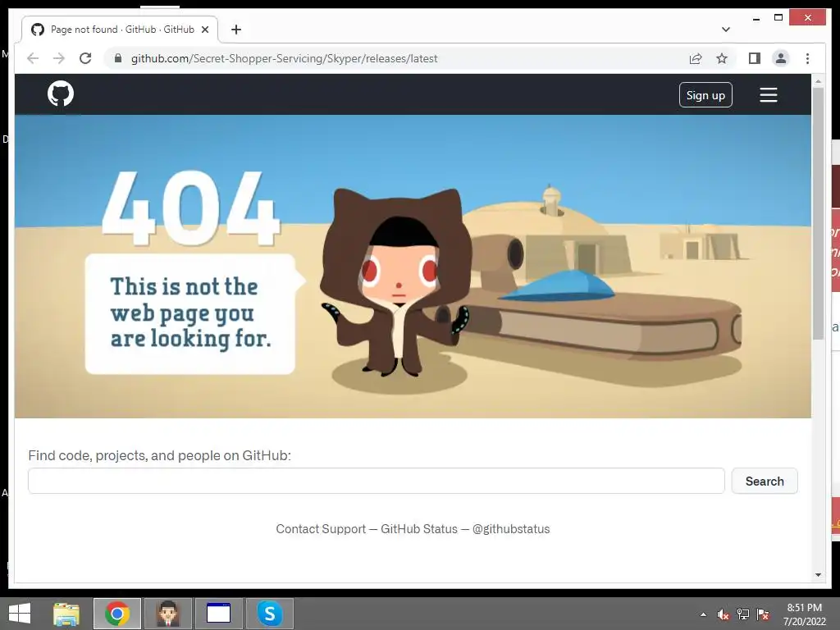This screenshot has width=840, height=630.
Task: Open the Windows Start menu
Action: pyautogui.click(x=20, y=614)
